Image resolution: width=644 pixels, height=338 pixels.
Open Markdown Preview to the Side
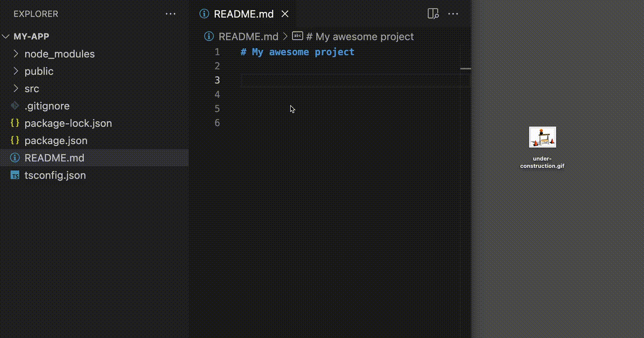(x=433, y=14)
